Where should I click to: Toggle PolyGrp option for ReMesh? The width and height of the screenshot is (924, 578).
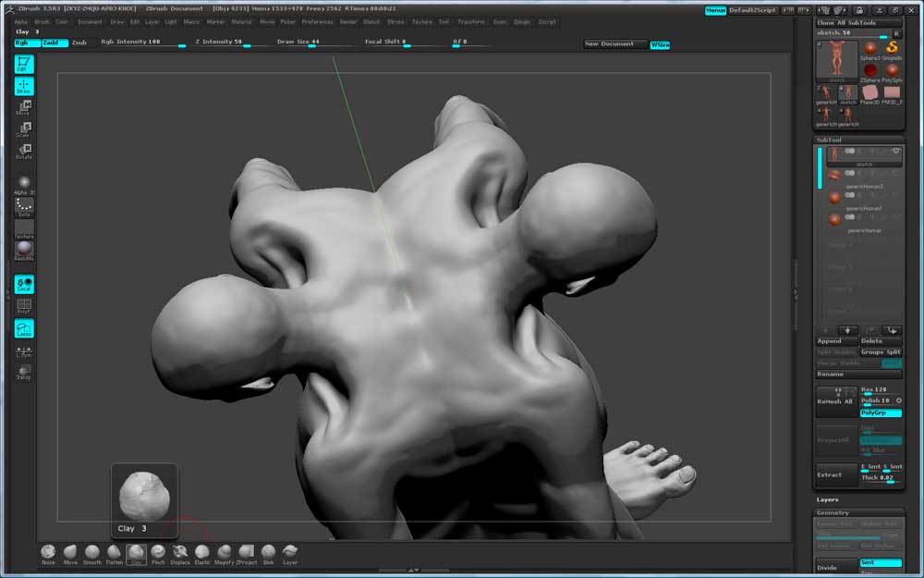[881, 412]
